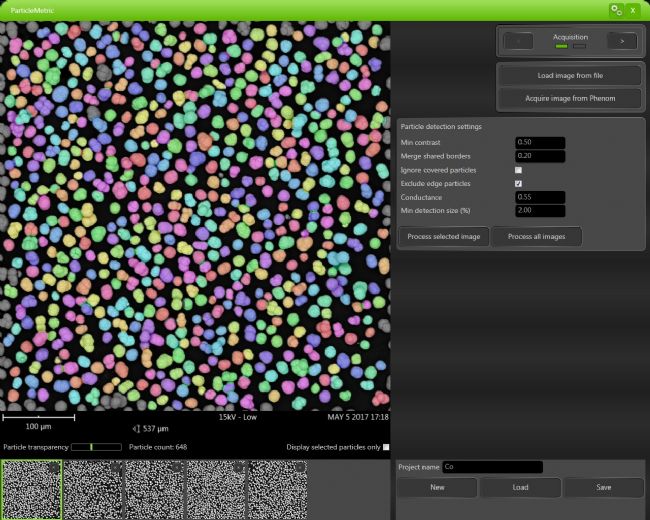650x520 pixels.
Task: Click Acquire image from Phenom button
Action: point(568,98)
